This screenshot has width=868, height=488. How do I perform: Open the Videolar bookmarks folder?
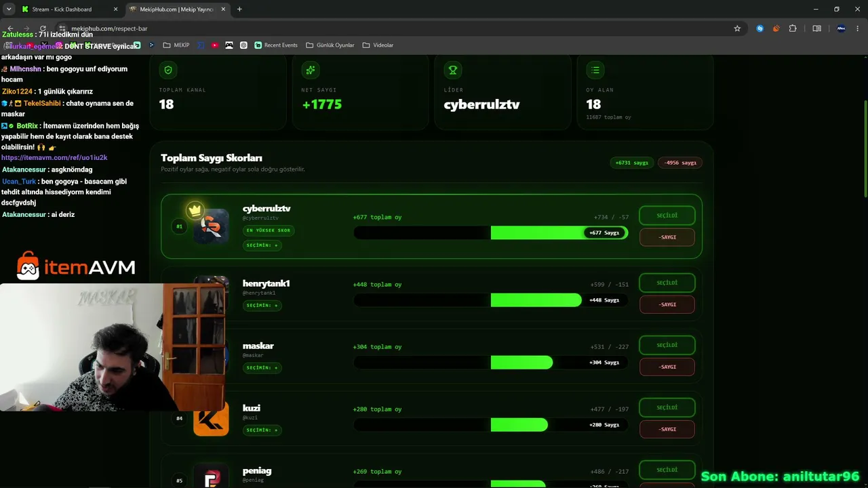tap(378, 45)
